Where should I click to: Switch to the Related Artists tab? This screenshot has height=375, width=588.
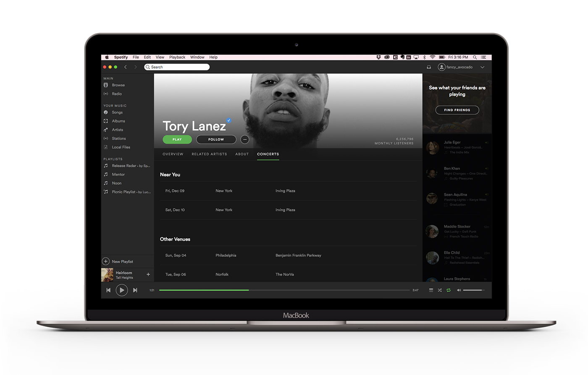[x=209, y=154]
